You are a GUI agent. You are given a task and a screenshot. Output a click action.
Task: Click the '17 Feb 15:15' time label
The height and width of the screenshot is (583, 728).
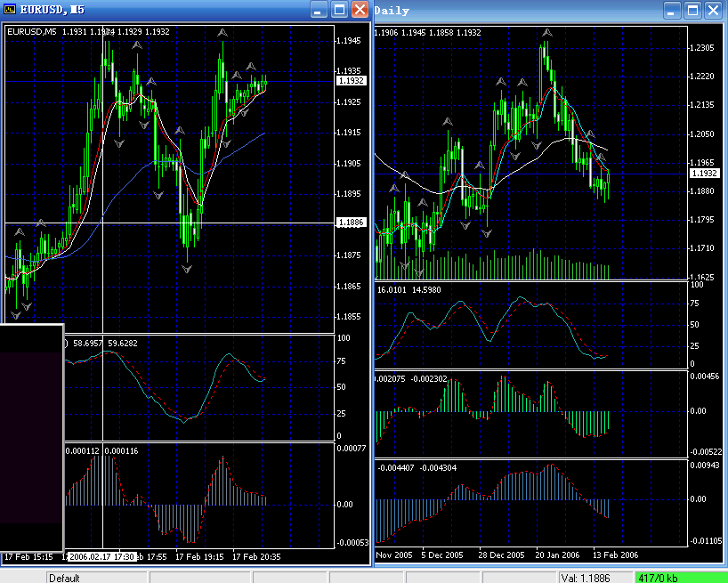28,556
